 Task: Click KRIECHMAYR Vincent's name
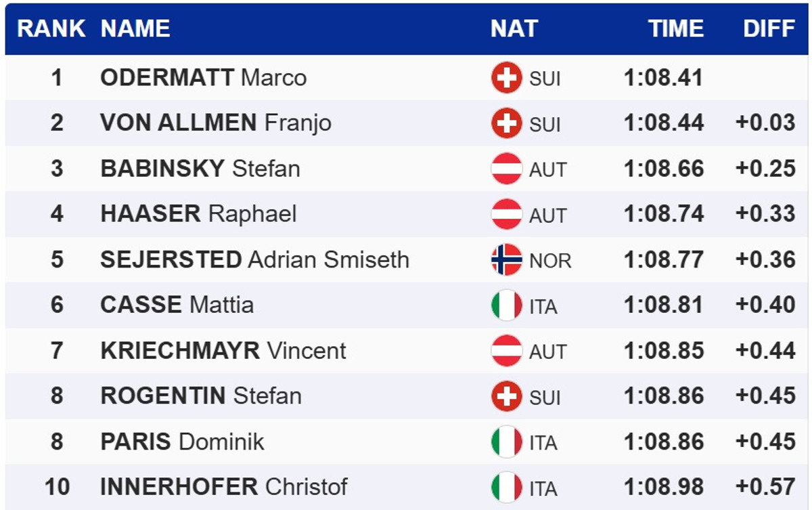tap(223, 351)
